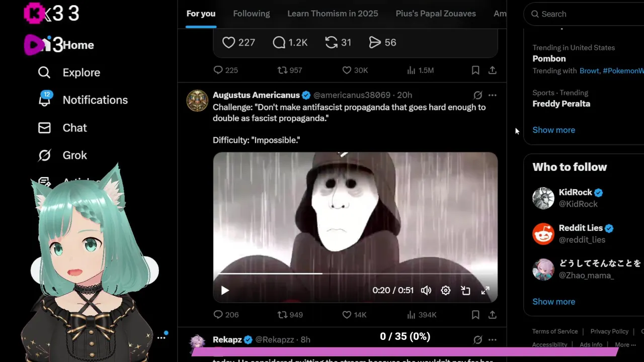Open the Pombon trending topic

(x=549, y=59)
